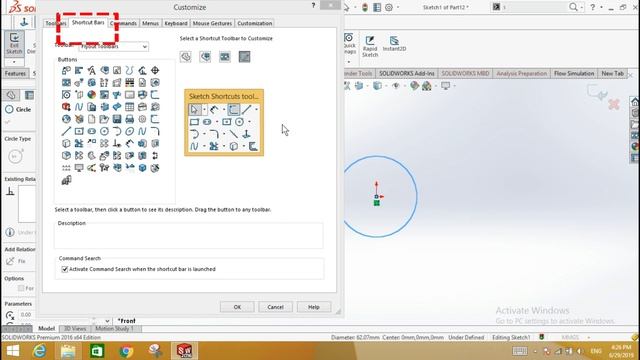Click the Options gear icon in title bar

point(389,7)
